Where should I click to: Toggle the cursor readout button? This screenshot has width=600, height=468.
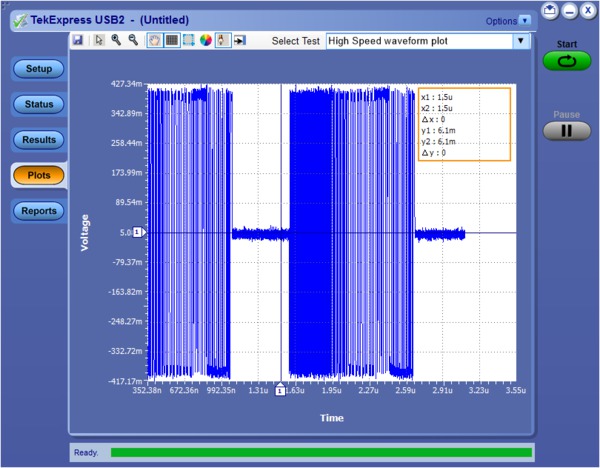coord(223,41)
